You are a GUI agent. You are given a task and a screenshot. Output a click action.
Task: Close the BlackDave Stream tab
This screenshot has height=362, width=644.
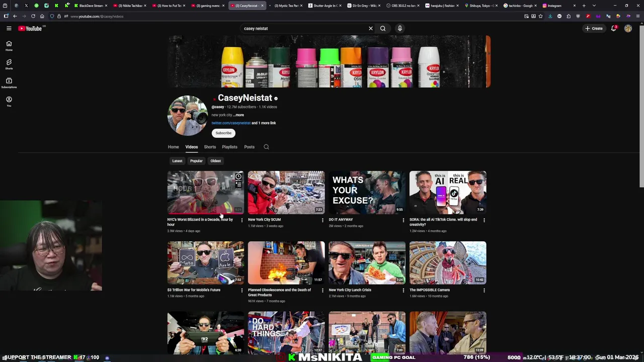coord(106,6)
